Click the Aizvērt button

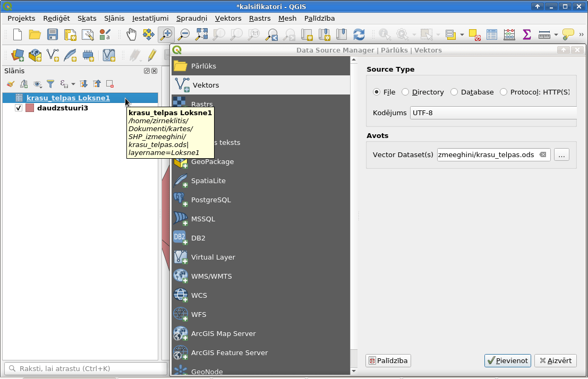coord(556,360)
